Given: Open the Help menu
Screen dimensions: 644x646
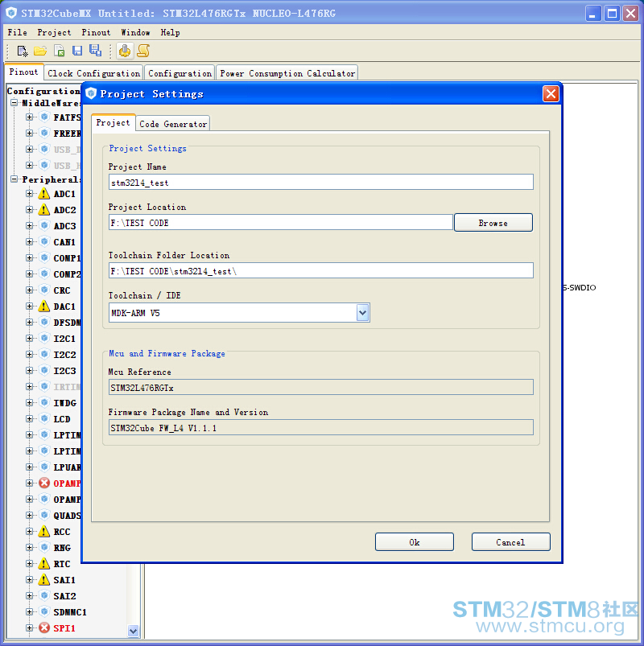Looking at the screenshot, I should [171, 32].
